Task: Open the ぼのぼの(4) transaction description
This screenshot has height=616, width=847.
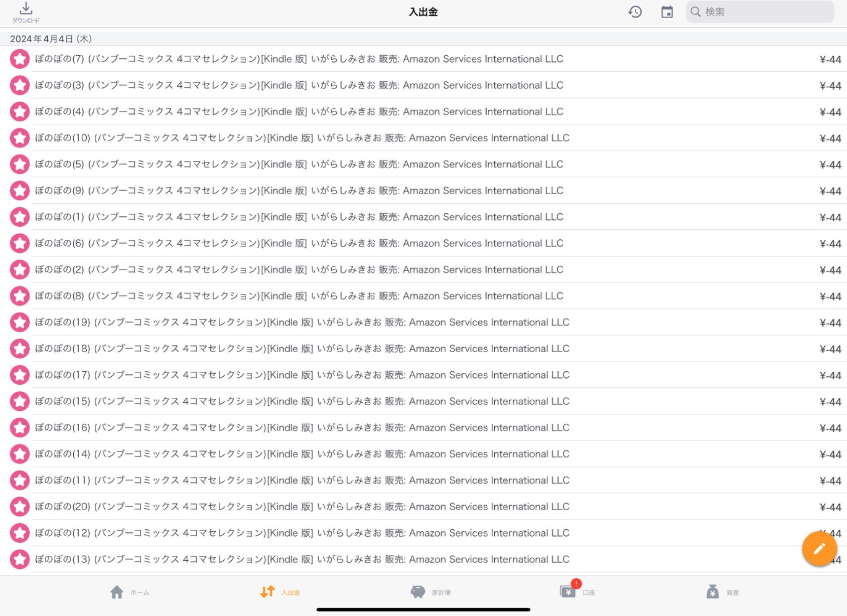Action: pyautogui.click(x=299, y=112)
